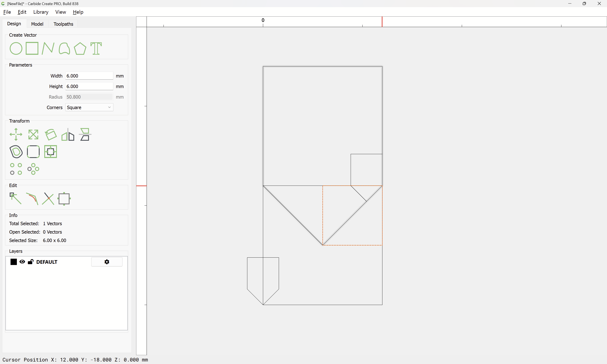Switch to the Model tab
Image resolution: width=607 pixels, height=364 pixels.
pos(37,24)
